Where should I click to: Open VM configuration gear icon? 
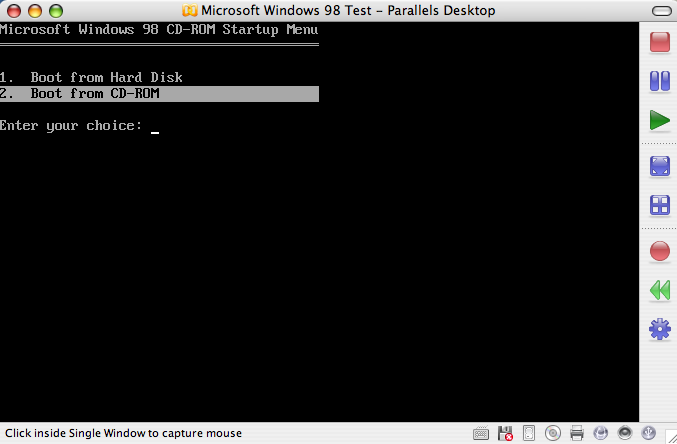[x=660, y=329]
